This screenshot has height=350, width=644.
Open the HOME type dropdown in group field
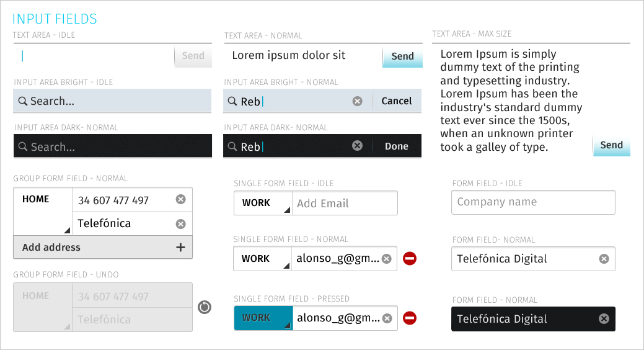tap(43, 212)
